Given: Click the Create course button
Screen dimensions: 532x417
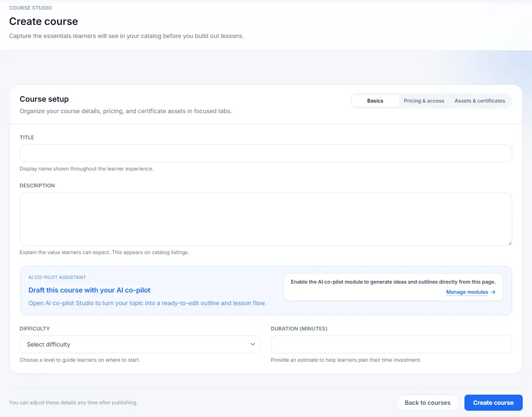Looking at the screenshot, I should [493, 402].
